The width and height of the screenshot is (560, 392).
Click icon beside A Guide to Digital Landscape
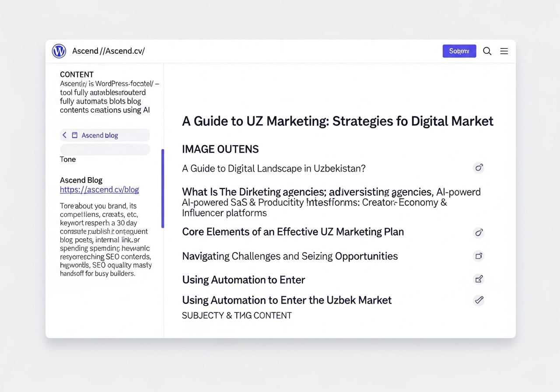[x=479, y=168]
